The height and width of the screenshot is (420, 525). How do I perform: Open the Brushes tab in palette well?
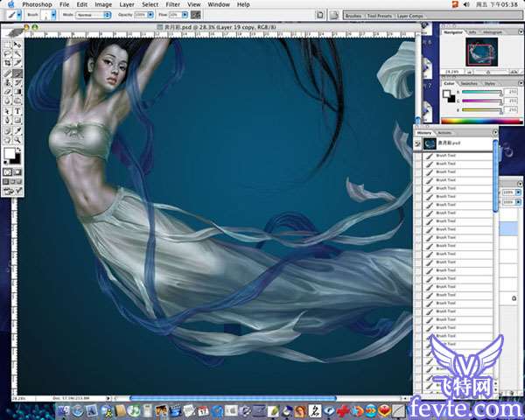(x=353, y=16)
